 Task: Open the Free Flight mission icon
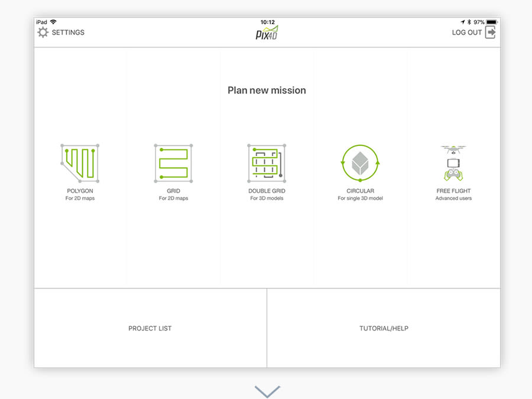coord(453,163)
